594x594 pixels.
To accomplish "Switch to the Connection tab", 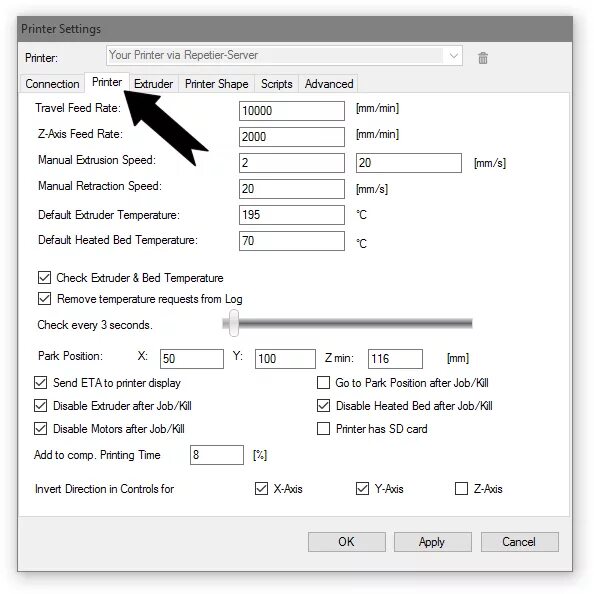I will pos(52,84).
